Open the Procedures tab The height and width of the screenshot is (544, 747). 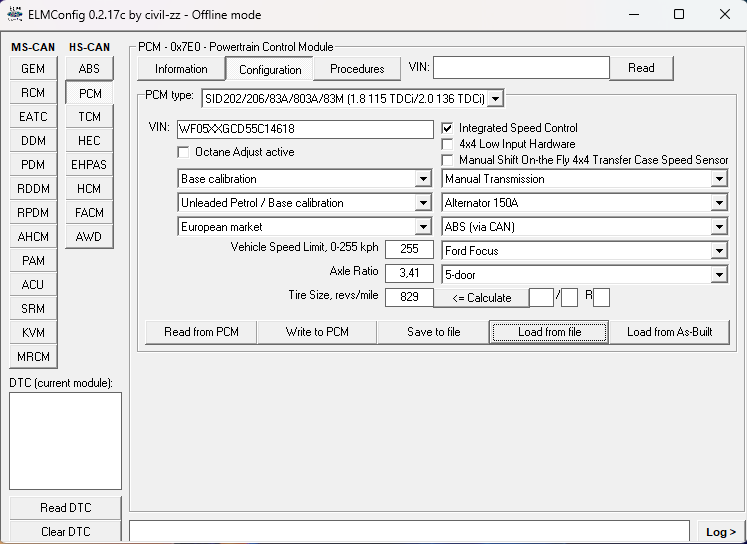click(x=357, y=69)
